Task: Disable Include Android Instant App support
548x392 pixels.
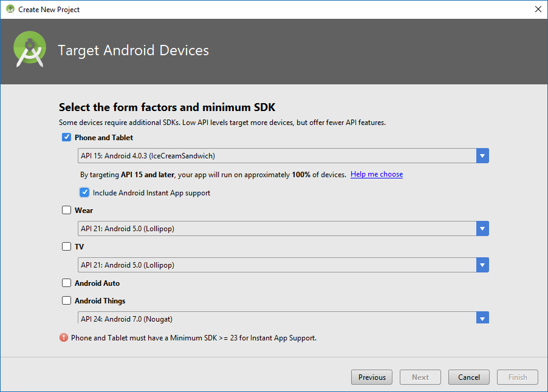Action: 84,192
